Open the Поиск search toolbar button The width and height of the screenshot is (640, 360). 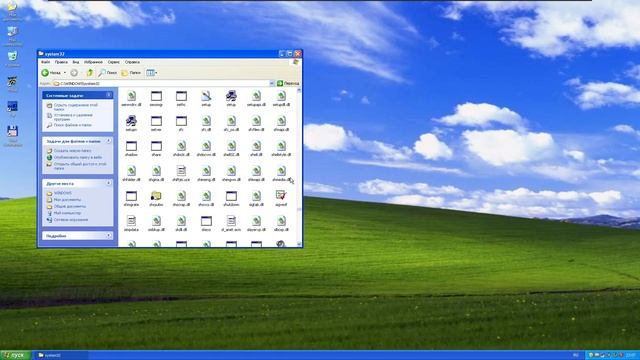tap(108, 73)
